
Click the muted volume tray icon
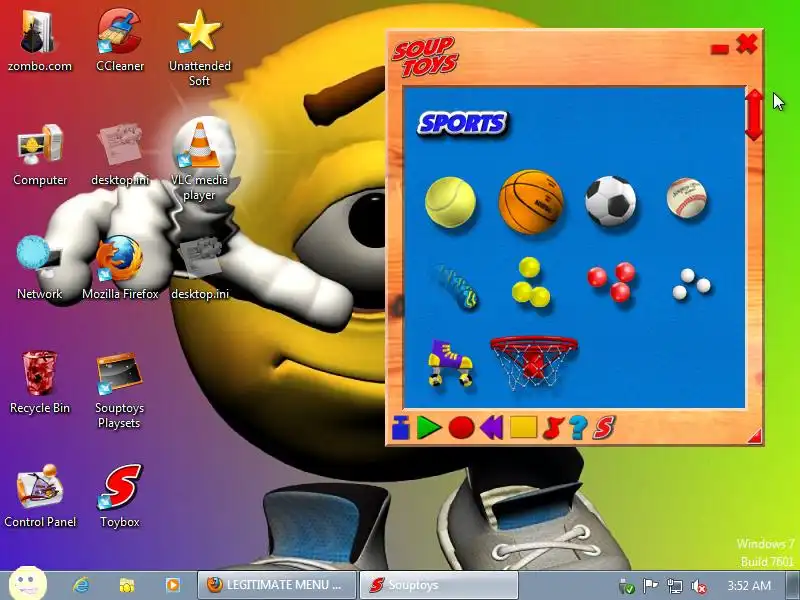698,586
